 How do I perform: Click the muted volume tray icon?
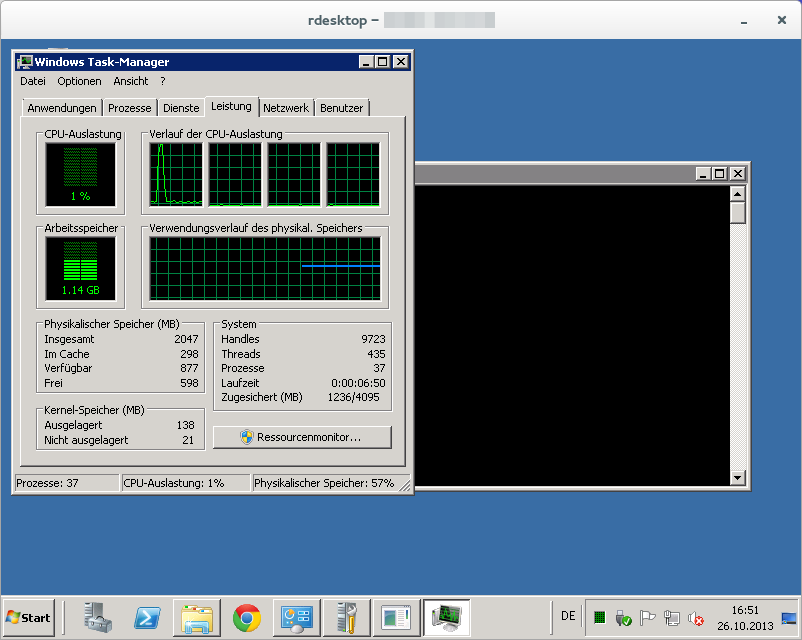[x=697, y=618]
